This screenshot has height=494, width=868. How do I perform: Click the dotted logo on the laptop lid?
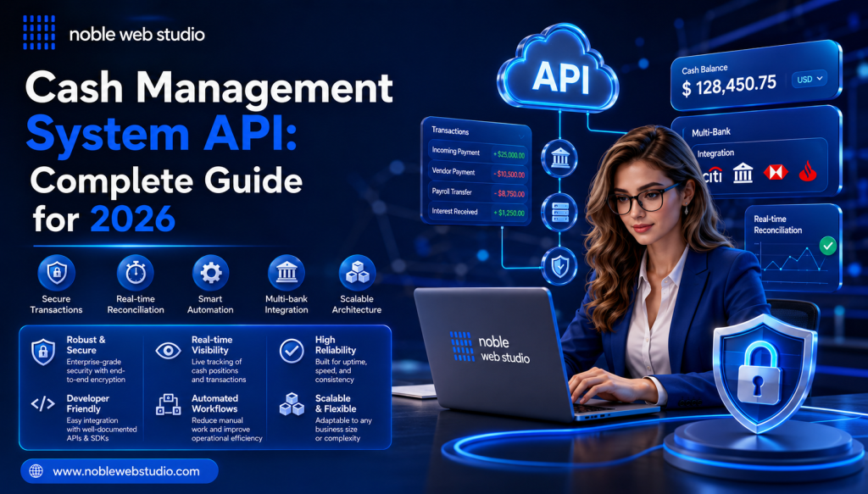tap(462, 347)
